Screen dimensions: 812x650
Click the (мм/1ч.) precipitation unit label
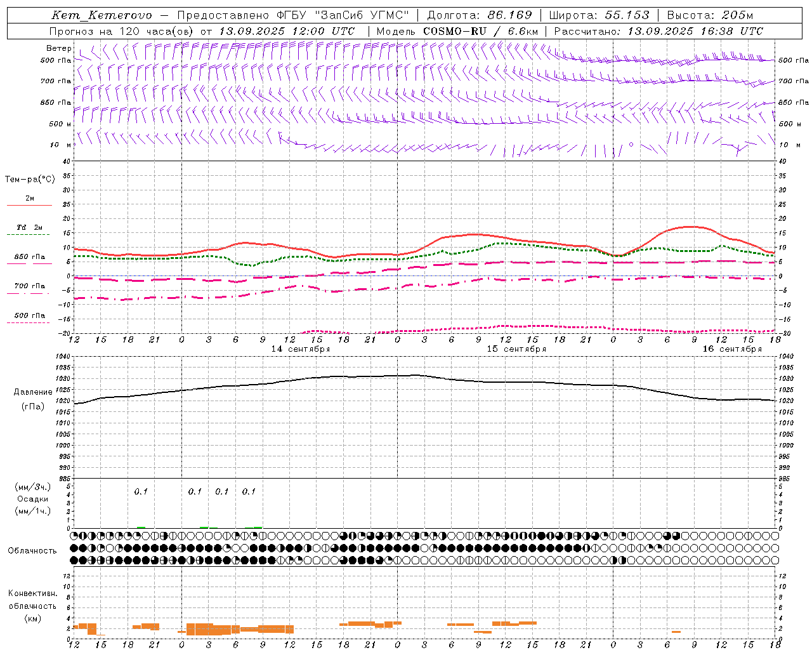[x=32, y=511]
